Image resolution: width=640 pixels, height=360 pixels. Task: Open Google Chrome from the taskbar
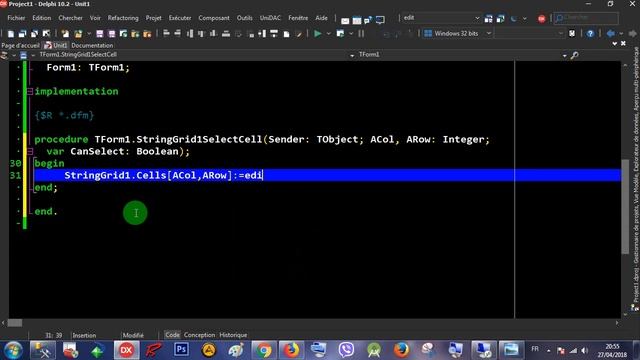(264, 350)
